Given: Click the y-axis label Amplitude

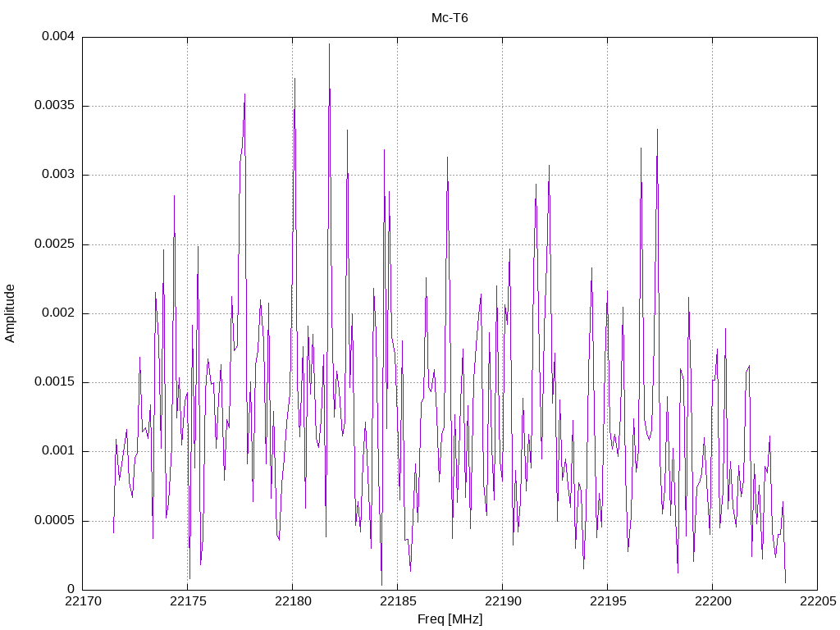Looking at the screenshot, I should point(10,313).
